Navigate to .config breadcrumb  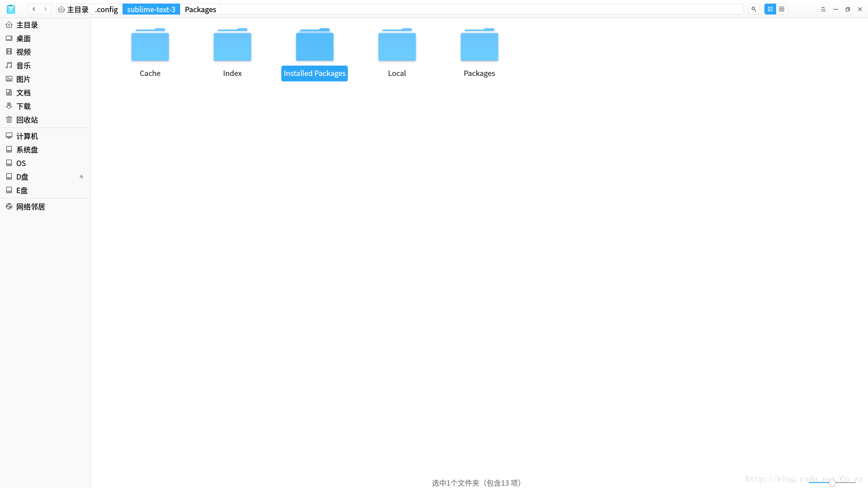click(106, 9)
